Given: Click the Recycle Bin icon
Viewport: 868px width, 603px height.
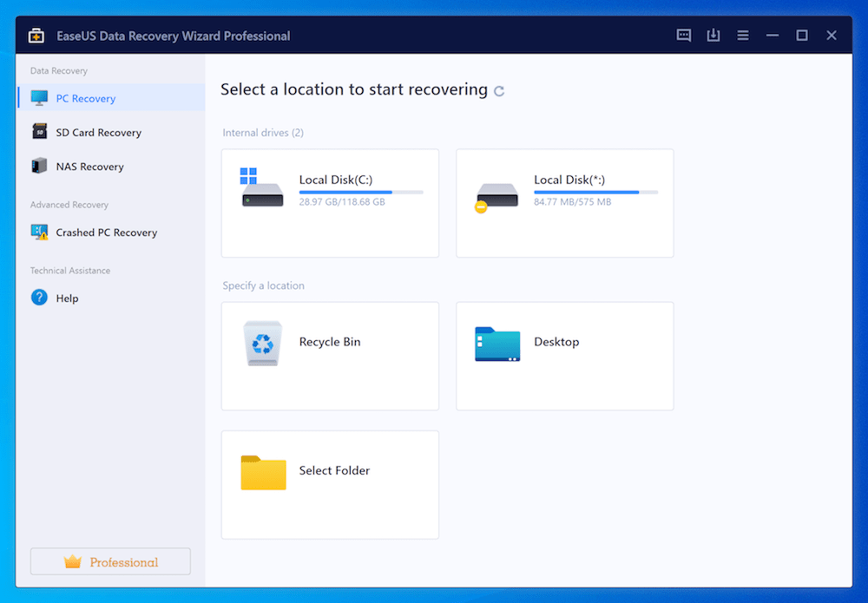Looking at the screenshot, I should pos(262,343).
